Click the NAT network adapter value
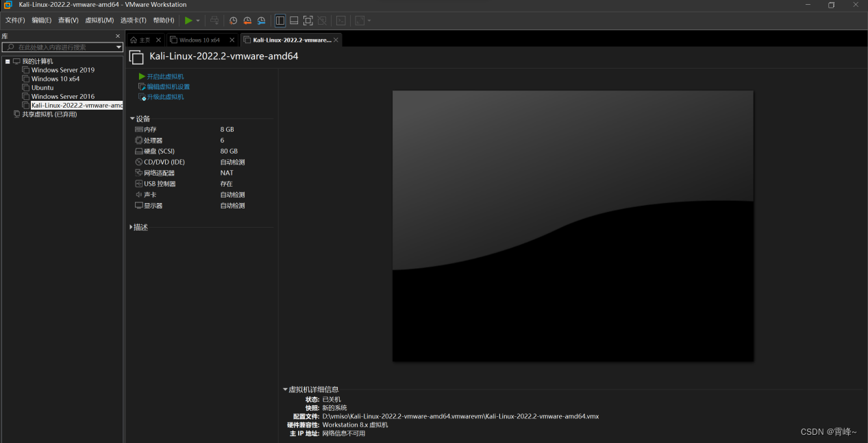 (227, 173)
